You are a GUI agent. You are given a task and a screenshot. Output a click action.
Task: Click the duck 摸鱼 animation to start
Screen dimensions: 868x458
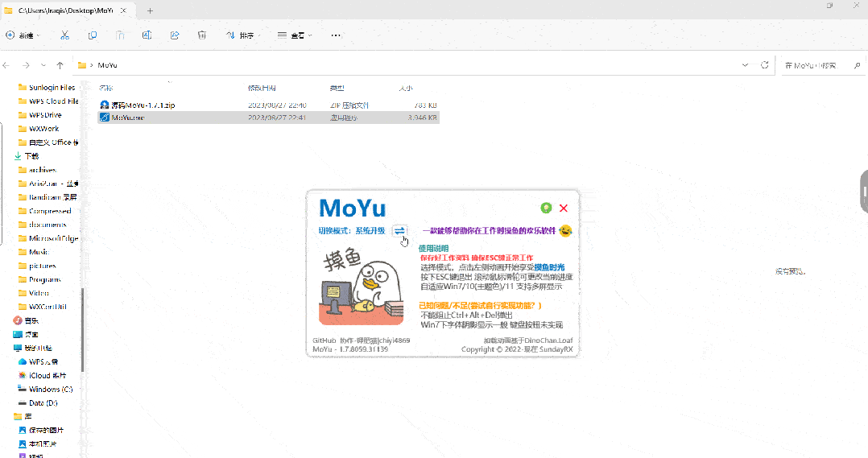tap(362, 287)
